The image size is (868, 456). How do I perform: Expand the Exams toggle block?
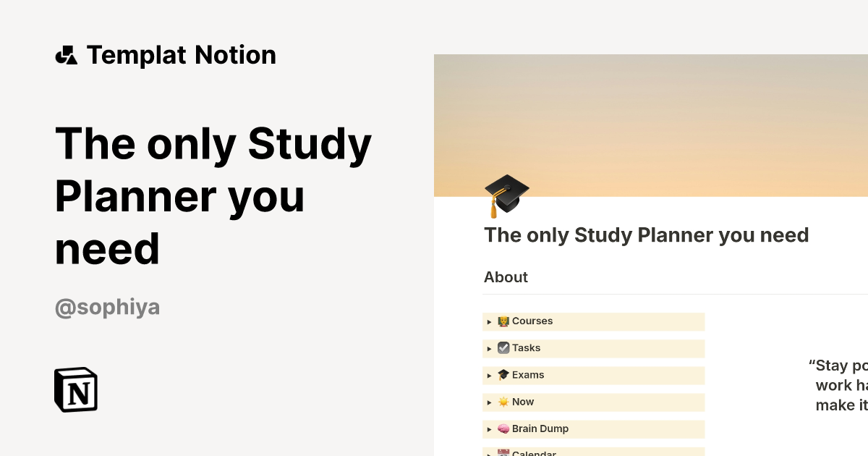(x=490, y=375)
